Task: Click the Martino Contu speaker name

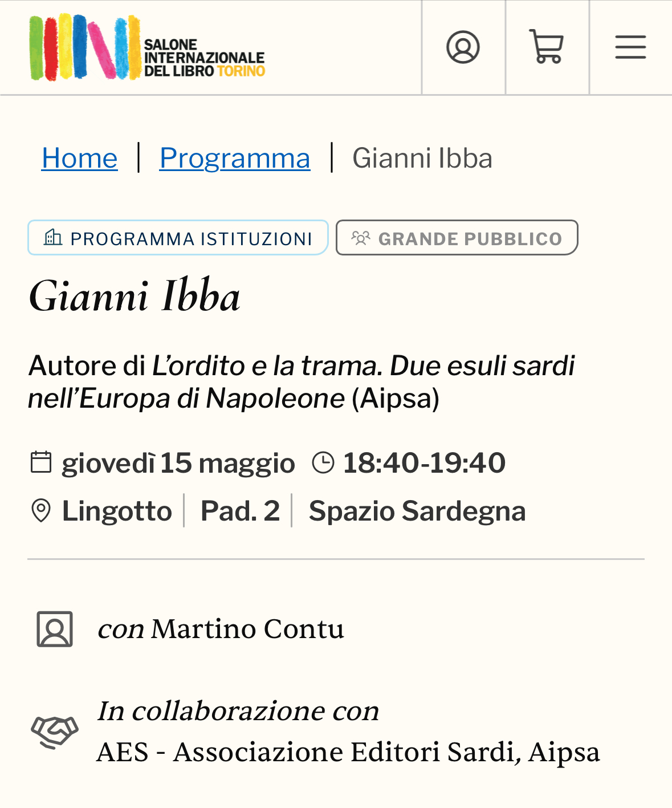Action: click(x=248, y=629)
